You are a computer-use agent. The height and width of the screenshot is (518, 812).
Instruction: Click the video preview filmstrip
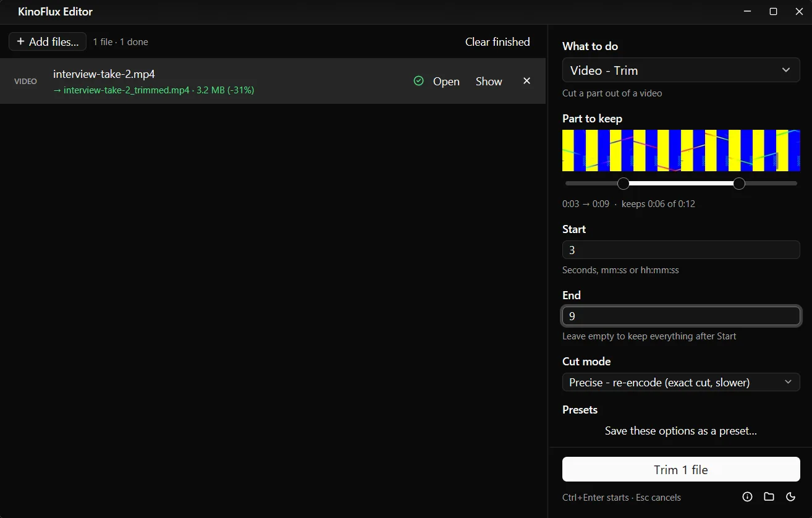tap(681, 150)
